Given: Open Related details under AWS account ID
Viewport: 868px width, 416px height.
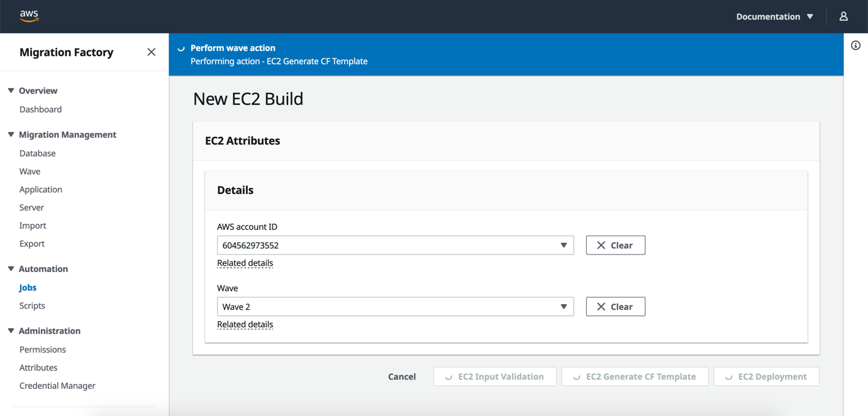Looking at the screenshot, I should (x=245, y=263).
